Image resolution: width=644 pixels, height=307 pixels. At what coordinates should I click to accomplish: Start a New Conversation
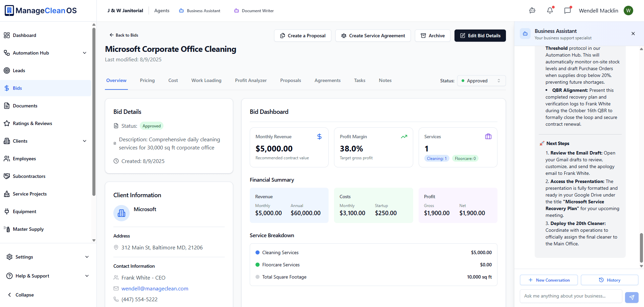pos(549,280)
